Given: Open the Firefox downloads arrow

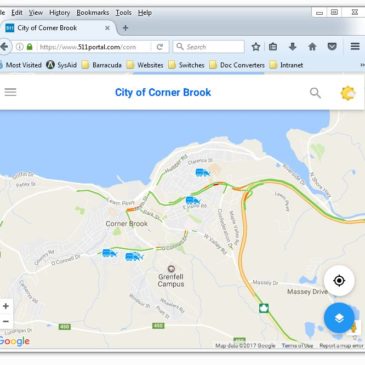Looking at the screenshot, I should pos(292,47).
